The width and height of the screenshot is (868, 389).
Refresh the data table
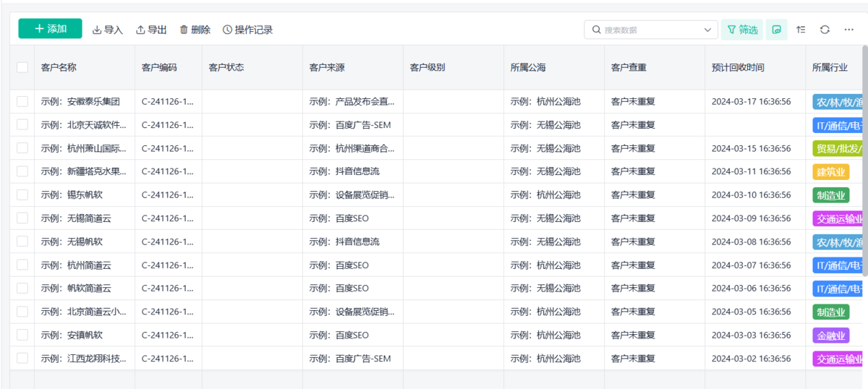tap(825, 30)
